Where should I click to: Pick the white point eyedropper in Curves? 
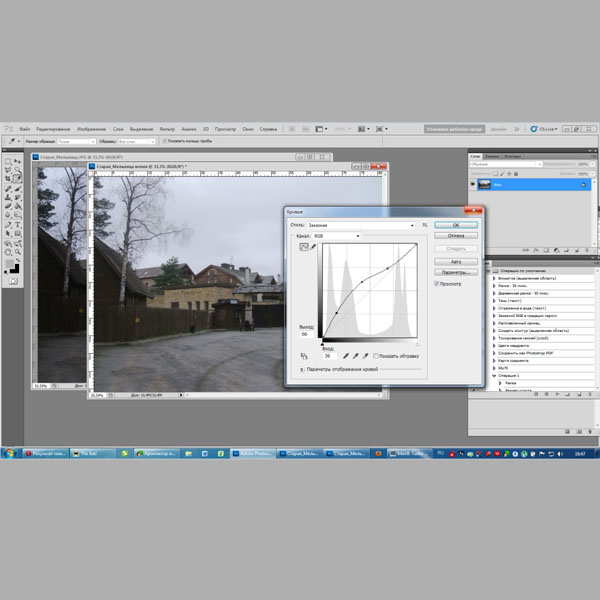pos(365,356)
